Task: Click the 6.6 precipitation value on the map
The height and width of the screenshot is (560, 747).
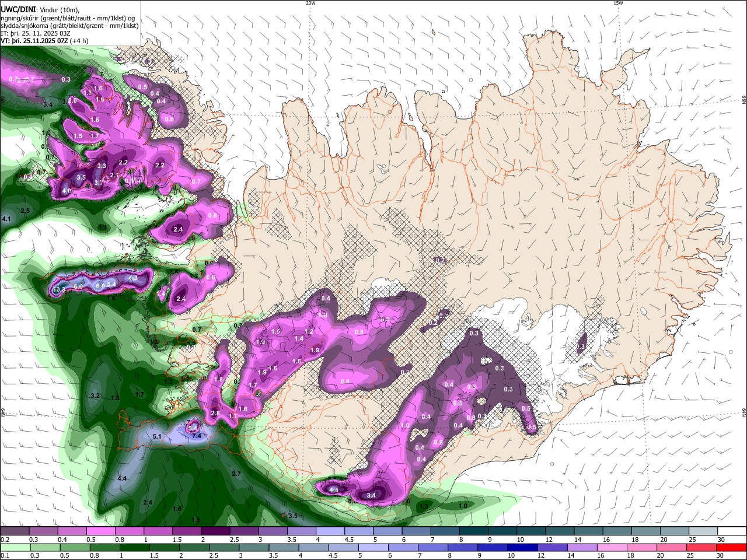Action: point(78,286)
